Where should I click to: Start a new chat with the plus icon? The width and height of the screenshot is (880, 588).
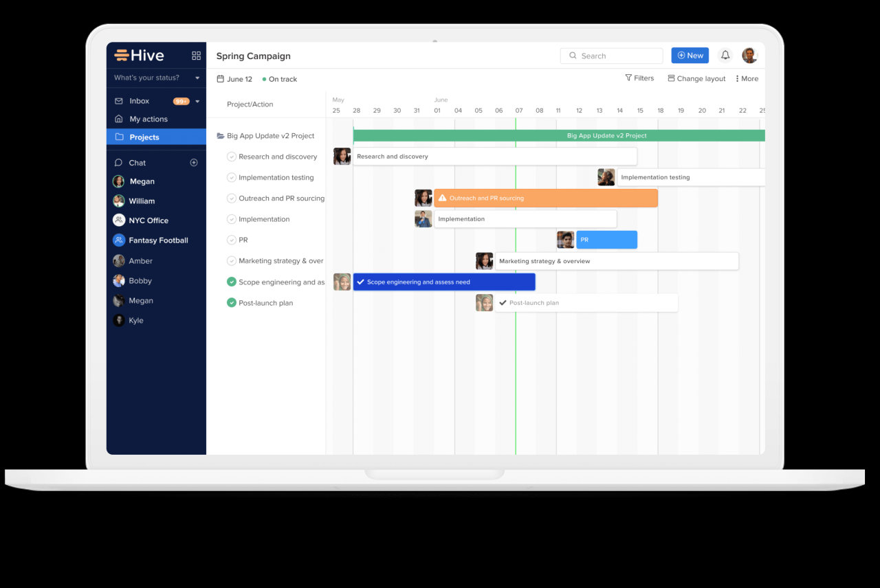tap(194, 162)
